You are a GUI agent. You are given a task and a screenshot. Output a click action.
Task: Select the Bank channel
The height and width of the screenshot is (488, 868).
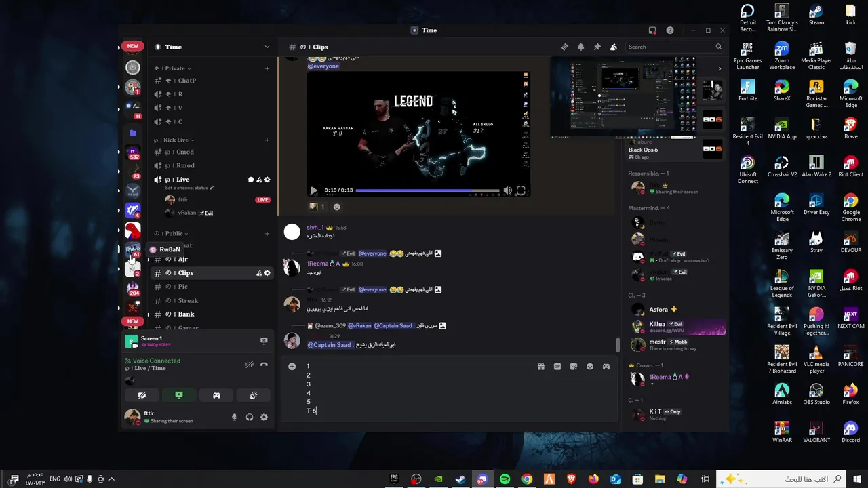click(212, 314)
